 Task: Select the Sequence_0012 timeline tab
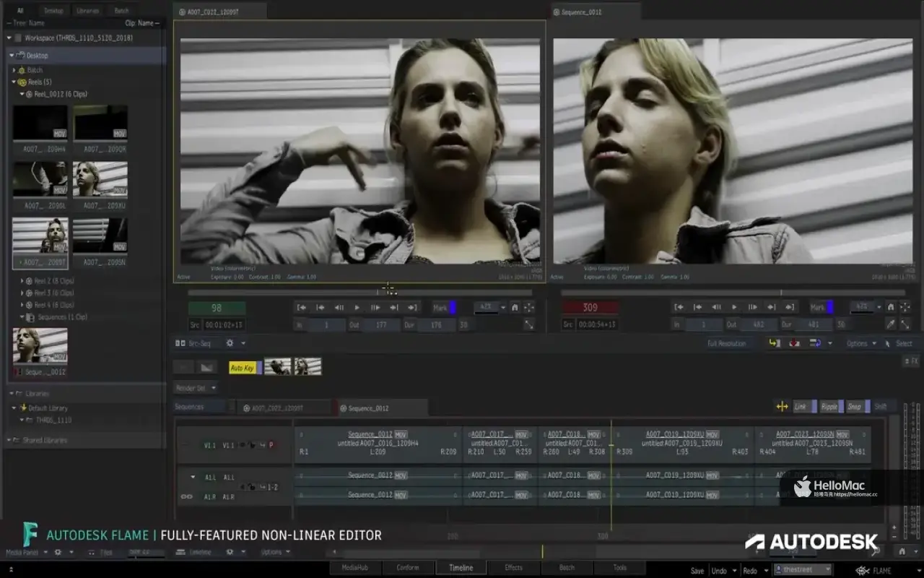(382, 407)
